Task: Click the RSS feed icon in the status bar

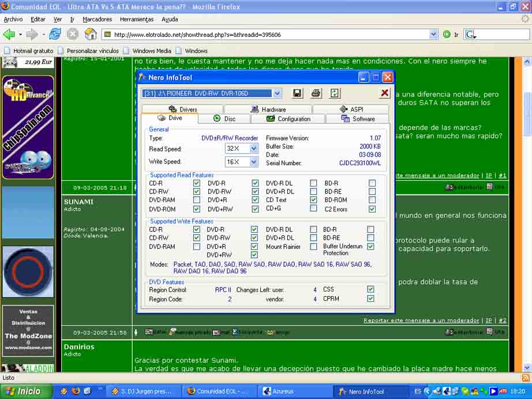Action: 526,378
